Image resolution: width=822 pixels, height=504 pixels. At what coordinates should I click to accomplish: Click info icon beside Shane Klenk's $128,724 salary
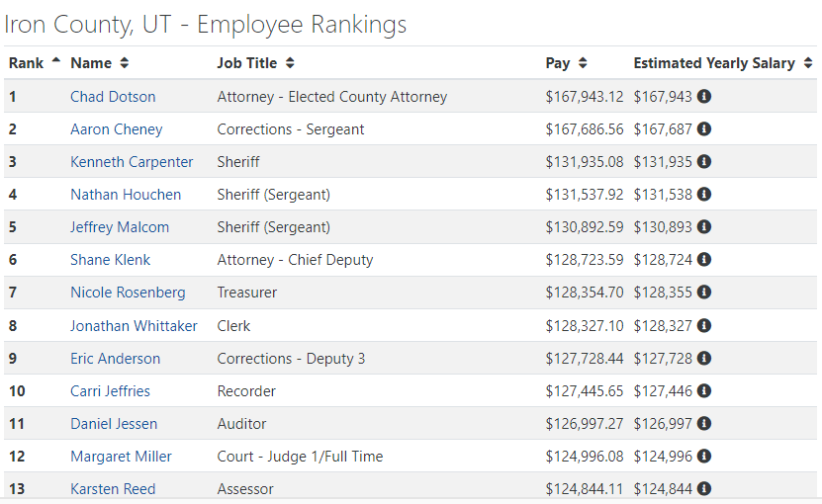[x=704, y=259]
